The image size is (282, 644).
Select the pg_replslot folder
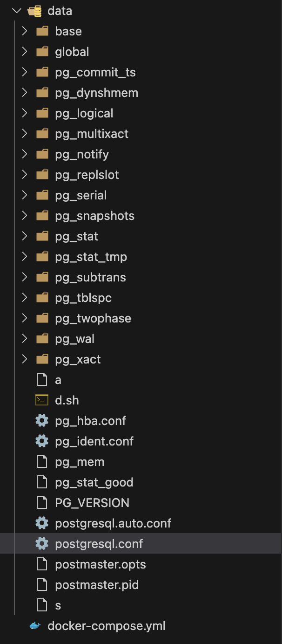click(x=87, y=175)
